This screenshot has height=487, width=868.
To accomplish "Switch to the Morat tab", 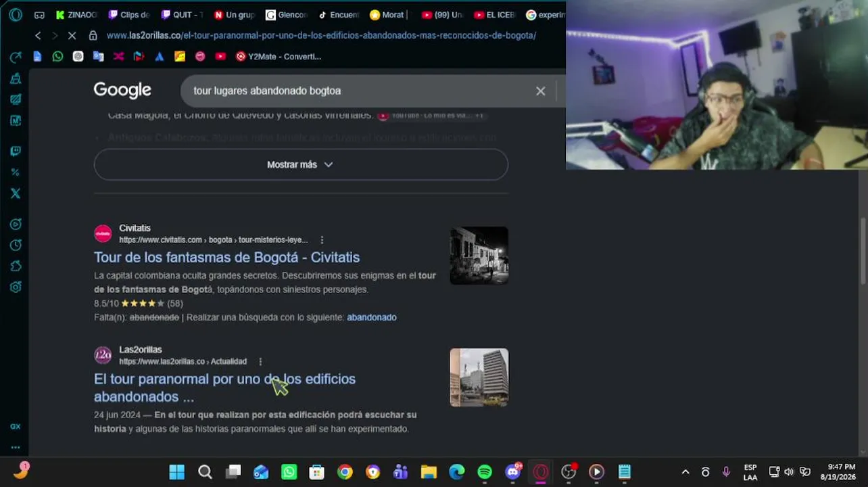I will pyautogui.click(x=390, y=14).
